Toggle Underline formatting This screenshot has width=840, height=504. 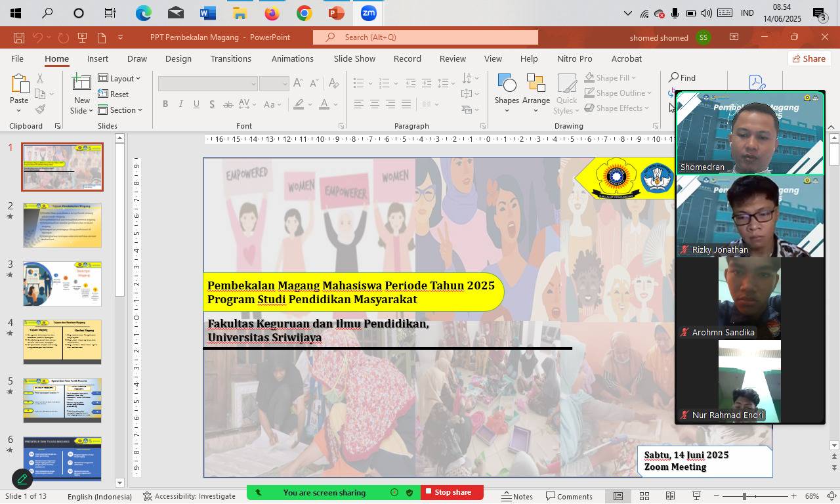(197, 104)
